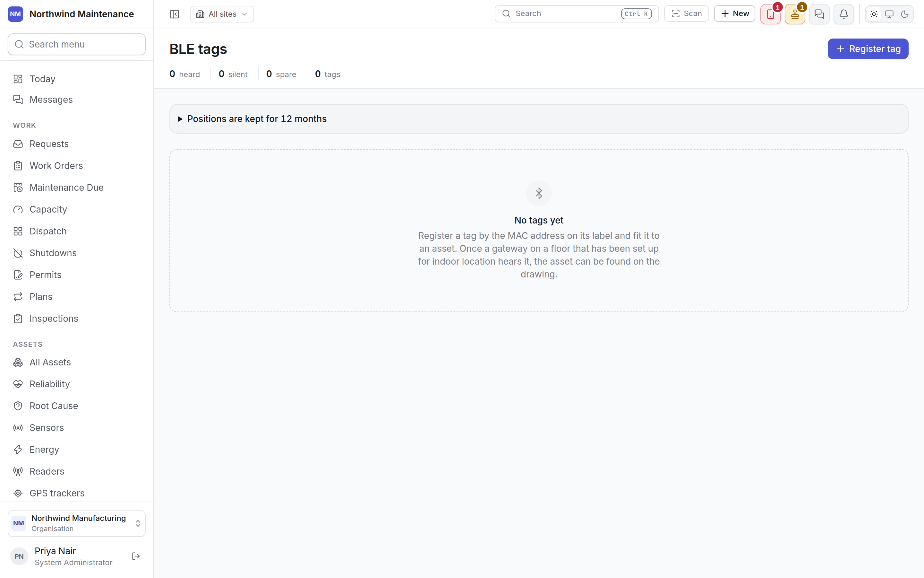The image size is (924, 578).
Task: Open Shutdowns page
Action: click(77, 253)
